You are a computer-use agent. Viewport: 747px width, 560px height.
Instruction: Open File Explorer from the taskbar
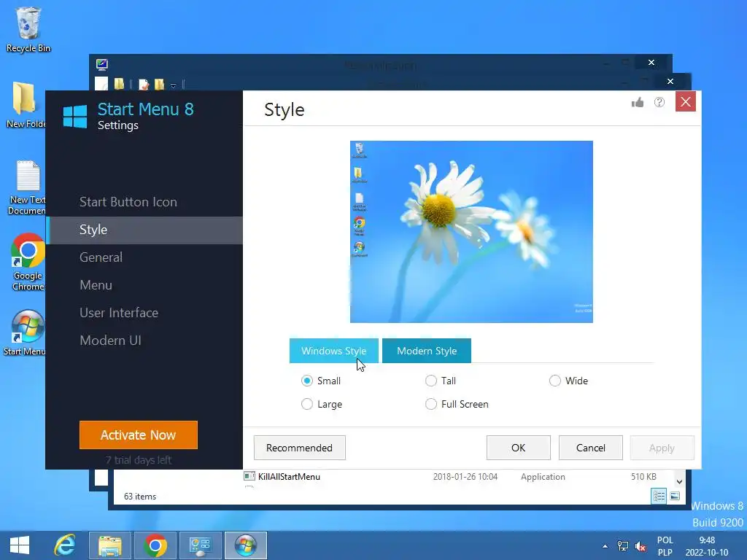(110, 545)
